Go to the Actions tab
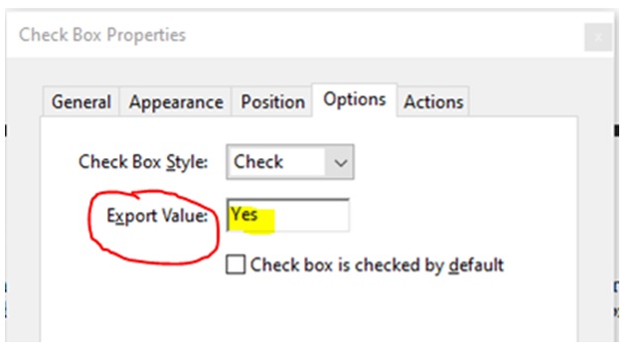Viewport: 644px width, 358px height. 433,102
